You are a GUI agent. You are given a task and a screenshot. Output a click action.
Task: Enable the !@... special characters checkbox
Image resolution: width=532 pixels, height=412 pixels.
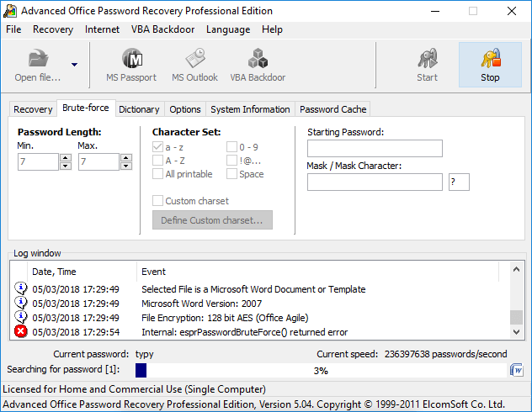click(x=231, y=161)
